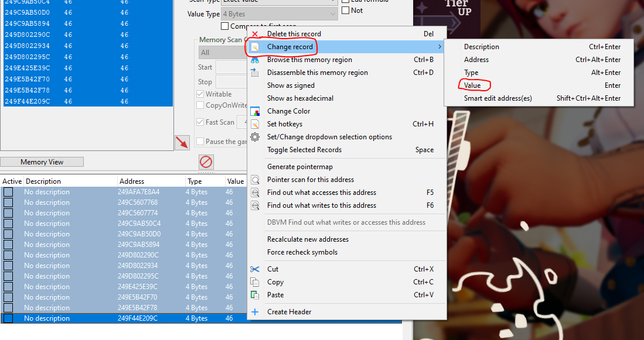Click the red no-entry clear list icon
The height and width of the screenshot is (340, 644).
pos(206,162)
